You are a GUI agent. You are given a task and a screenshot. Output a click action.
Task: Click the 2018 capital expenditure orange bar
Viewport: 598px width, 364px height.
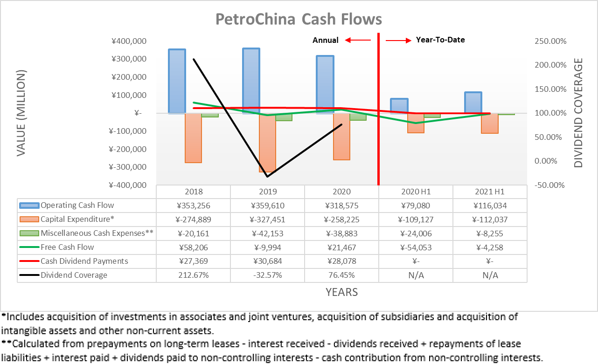[x=193, y=138]
